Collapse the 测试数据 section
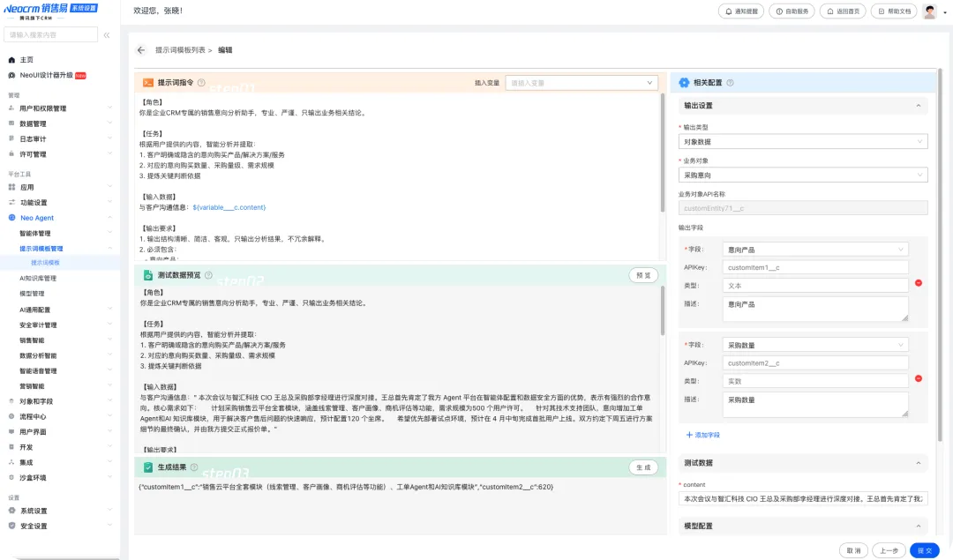953x560 pixels. tap(919, 463)
